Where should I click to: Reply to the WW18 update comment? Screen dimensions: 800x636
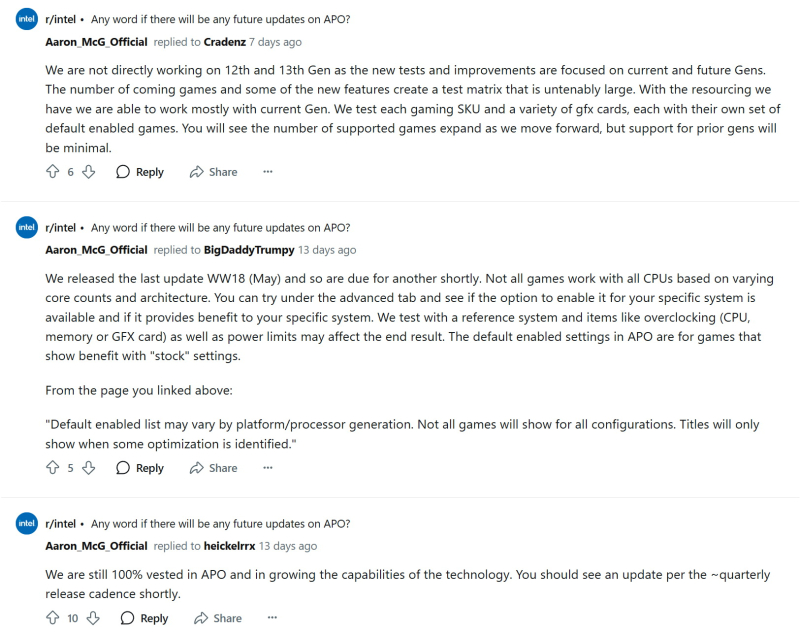click(x=140, y=468)
